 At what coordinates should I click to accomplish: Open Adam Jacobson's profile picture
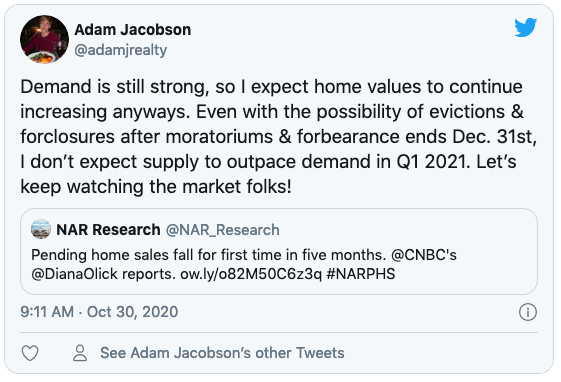click(44, 39)
